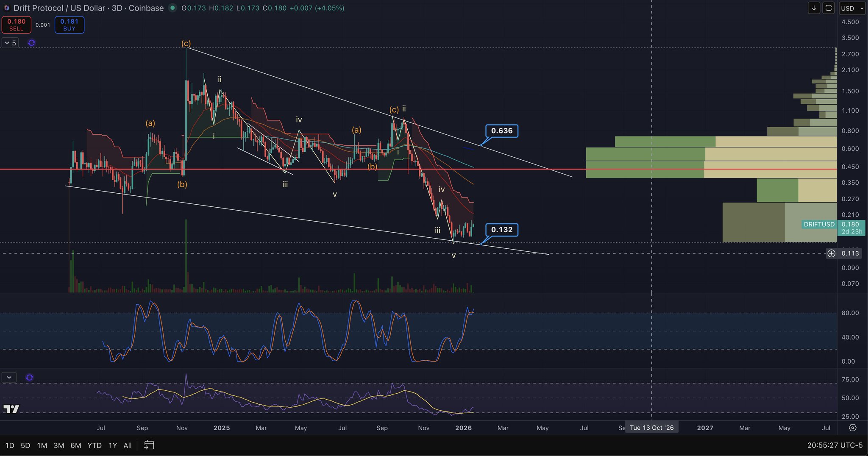
Task: Click the open value 'O0.173'
Action: [194, 8]
